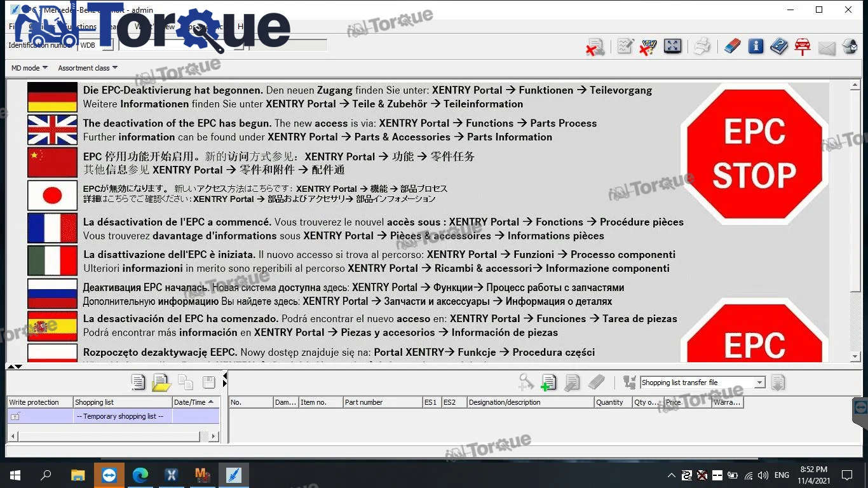Image resolution: width=868 pixels, height=488 pixels.
Task: Click the gray envelope mail icon
Action: (827, 48)
